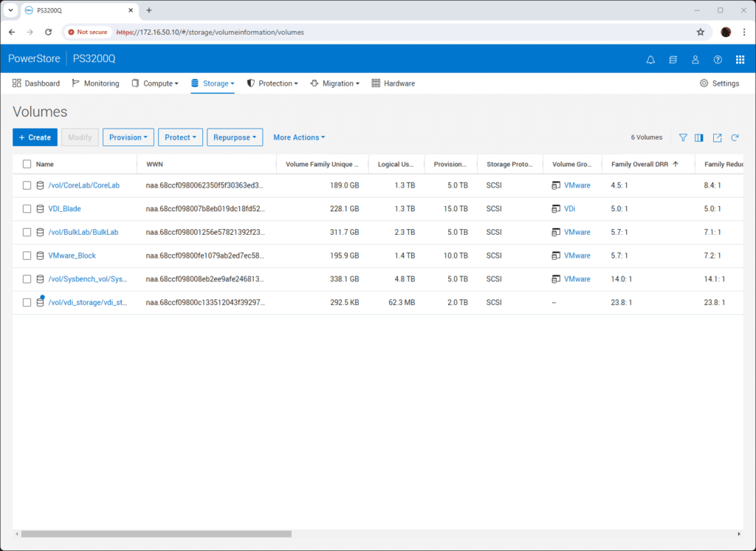Expand the Protect dropdown
Viewport: 756px width, 551px height.
coord(180,137)
